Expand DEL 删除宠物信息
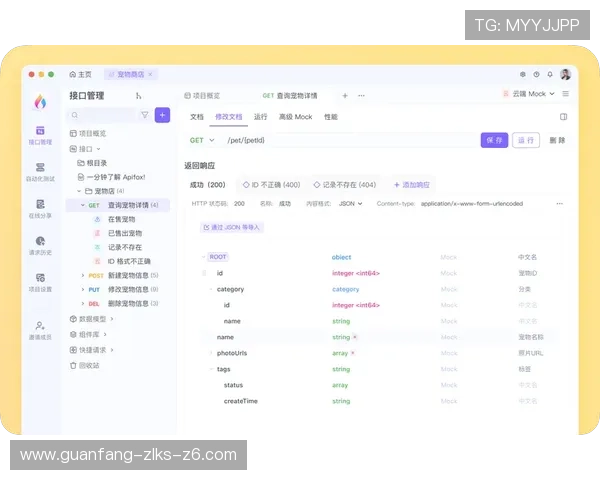Viewport: 600px width, 480px height. coord(83,304)
